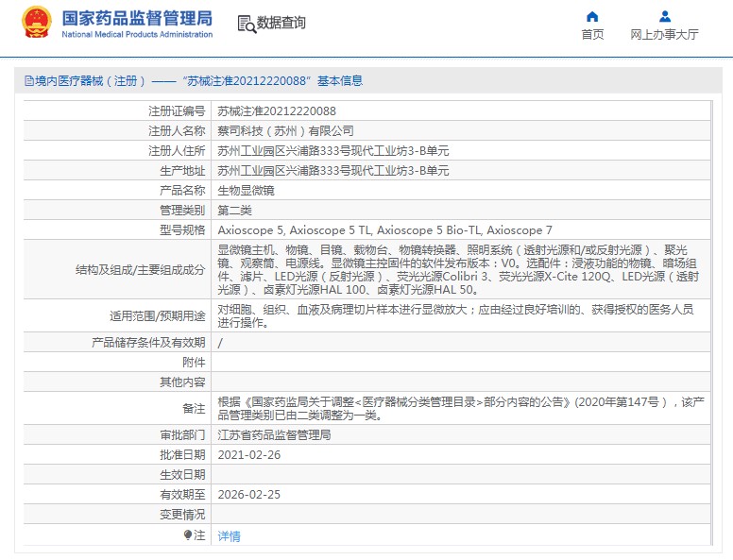Click the 管理类别 row label
The width and height of the screenshot is (733, 560).
[x=182, y=211]
